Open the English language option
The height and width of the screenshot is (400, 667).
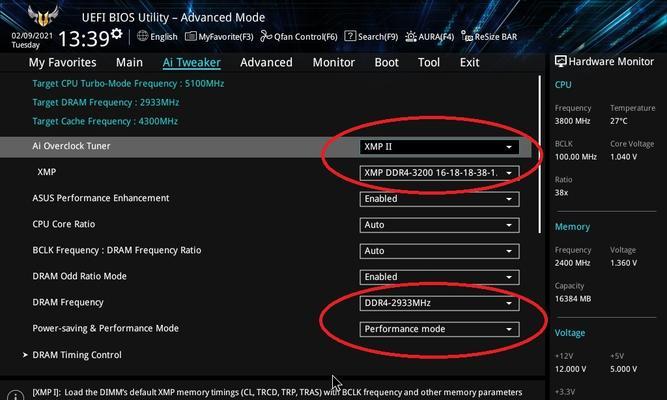[164, 37]
